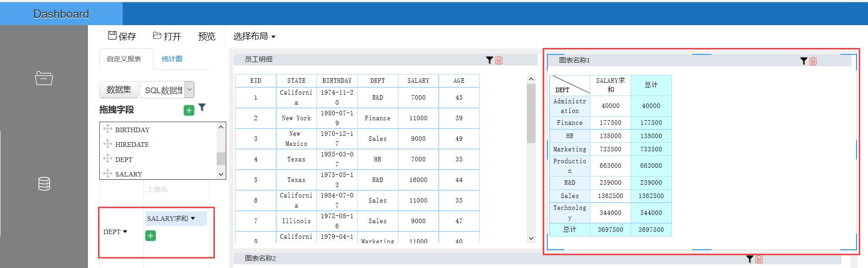Click the HIREDATE field in the field list
868x268 pixels.
(x=132, y=145)
